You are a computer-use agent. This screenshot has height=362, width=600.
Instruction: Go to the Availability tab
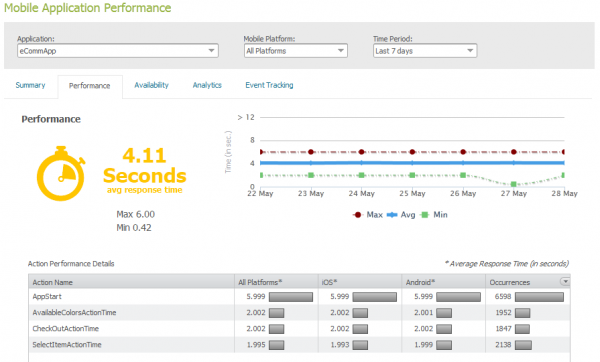coord(152,85)
